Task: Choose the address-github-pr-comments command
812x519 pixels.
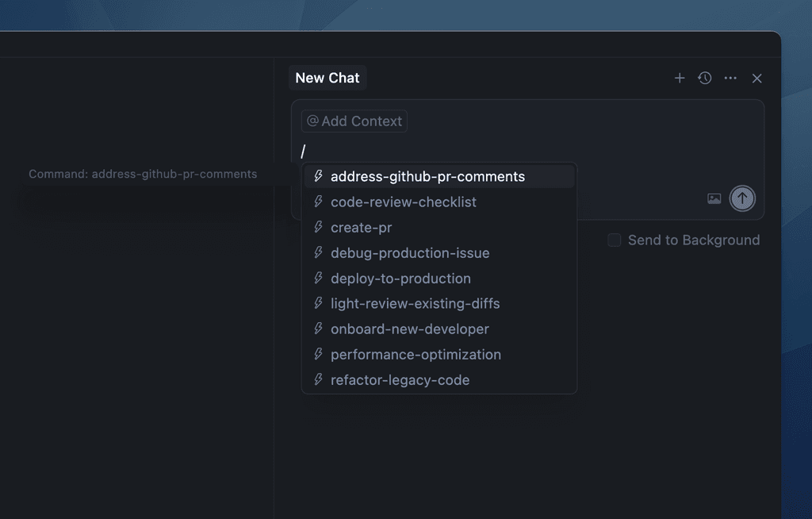Action: tap(428, 176)
